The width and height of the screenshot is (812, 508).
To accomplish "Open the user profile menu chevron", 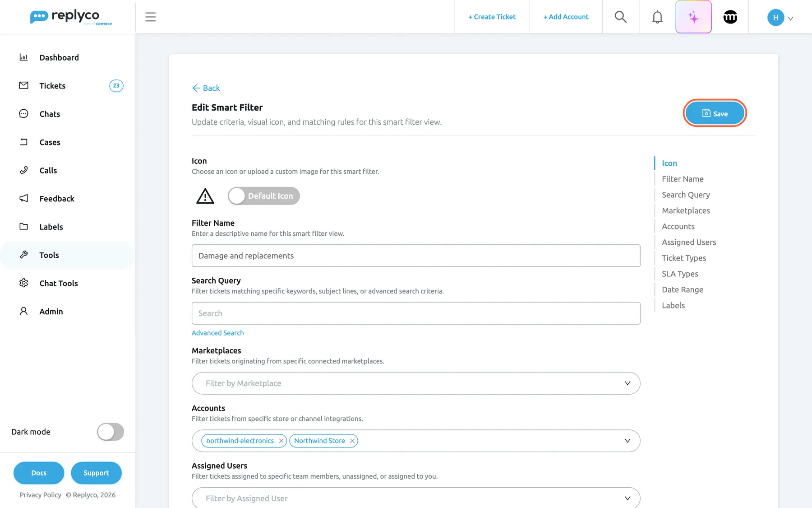I will coord(790,19).
